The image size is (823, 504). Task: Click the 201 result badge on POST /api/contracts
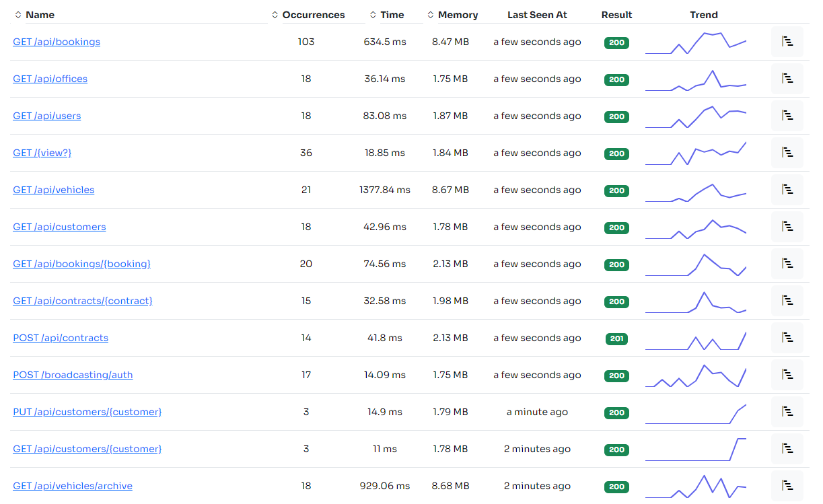(x=616, y=338)
